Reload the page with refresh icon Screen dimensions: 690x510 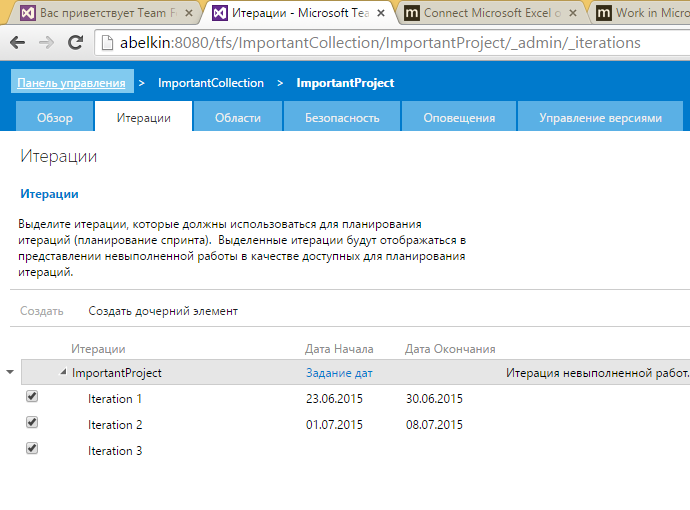pos(75,42)
